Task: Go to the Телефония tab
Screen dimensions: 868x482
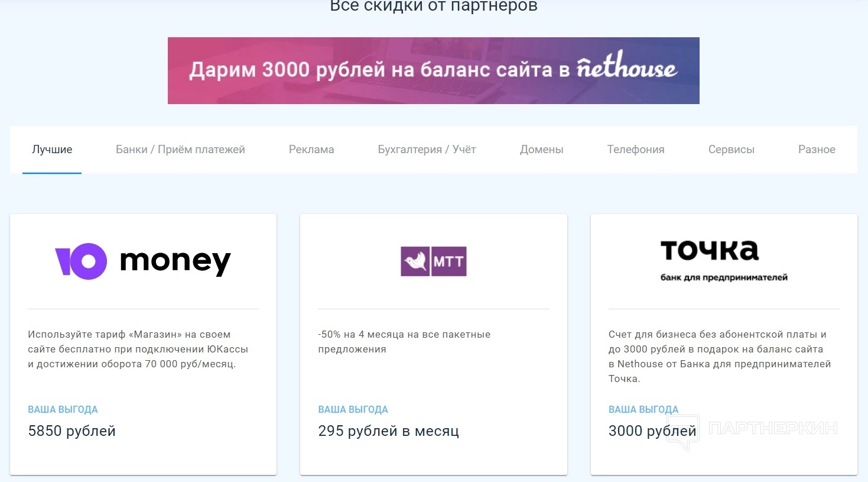Action: [x=636, y=150]
